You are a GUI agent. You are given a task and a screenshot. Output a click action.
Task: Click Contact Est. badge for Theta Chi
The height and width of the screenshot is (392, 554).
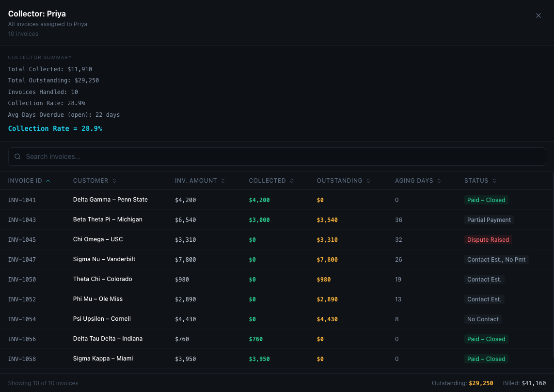coord(484,280)
